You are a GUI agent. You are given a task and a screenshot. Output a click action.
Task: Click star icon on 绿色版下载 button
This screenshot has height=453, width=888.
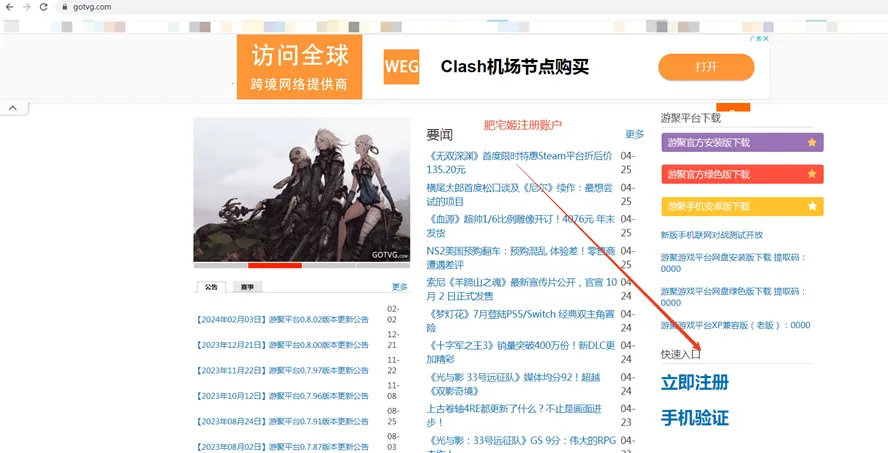pos(812,174)
